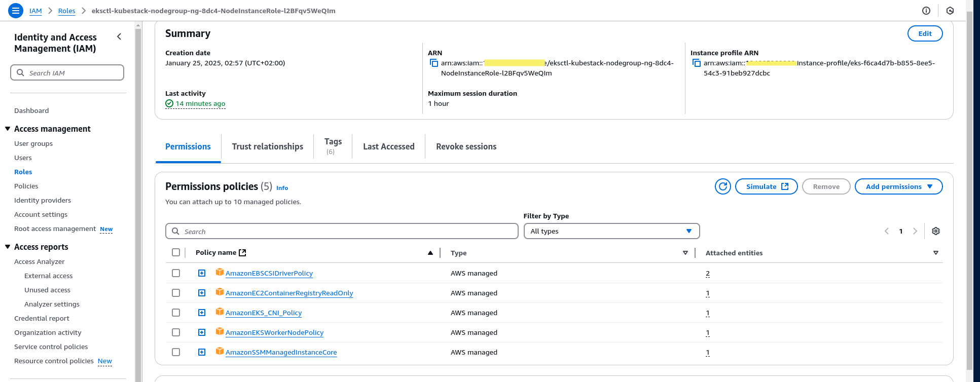Open the Add permissions dropdown
Screen dimensions: 980x382
898,186
